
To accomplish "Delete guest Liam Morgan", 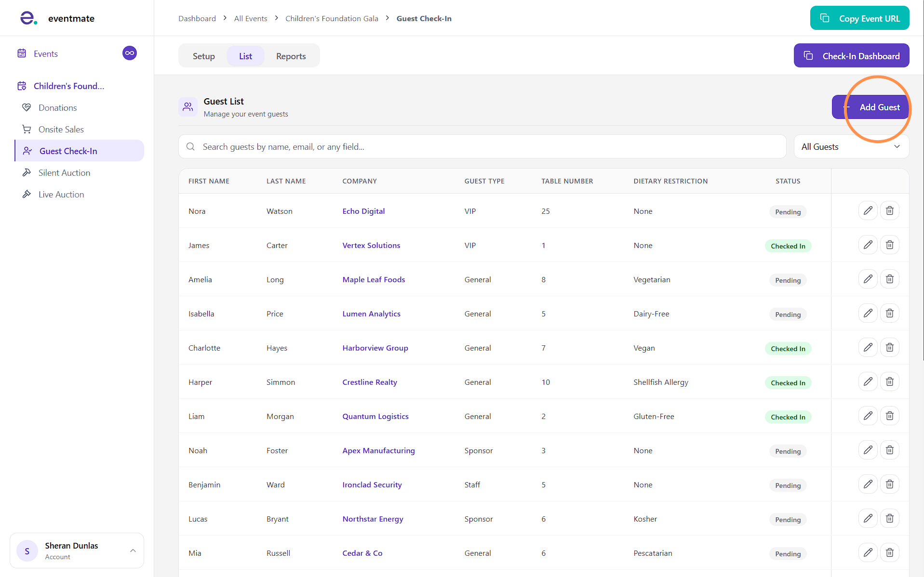I will [x=889, y=416].
